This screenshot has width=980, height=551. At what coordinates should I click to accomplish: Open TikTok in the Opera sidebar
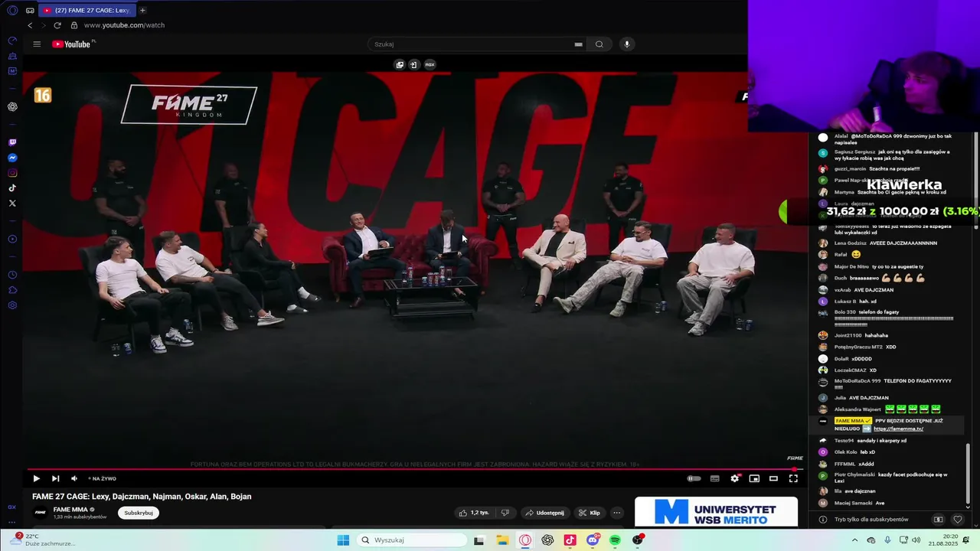12,188
